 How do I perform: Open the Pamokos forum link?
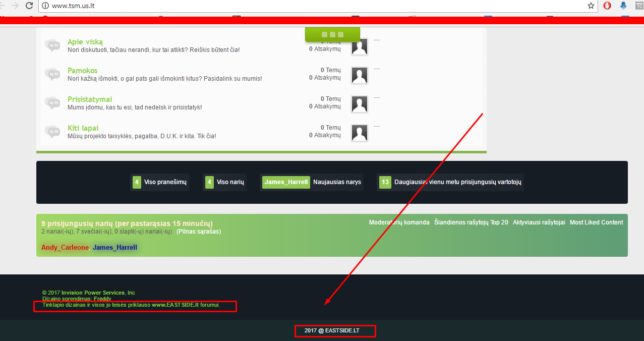pos(83,71)
